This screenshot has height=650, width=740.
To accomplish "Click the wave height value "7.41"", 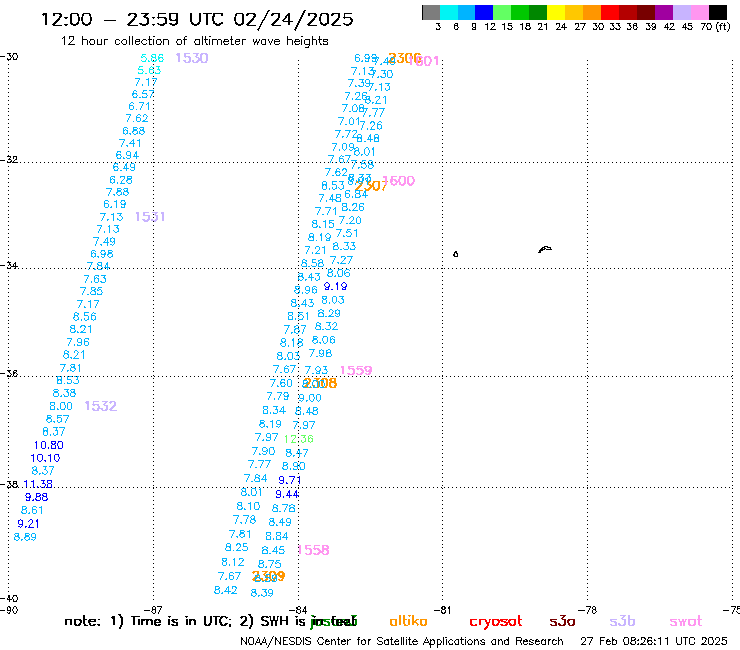I will [x=130, y=143].
